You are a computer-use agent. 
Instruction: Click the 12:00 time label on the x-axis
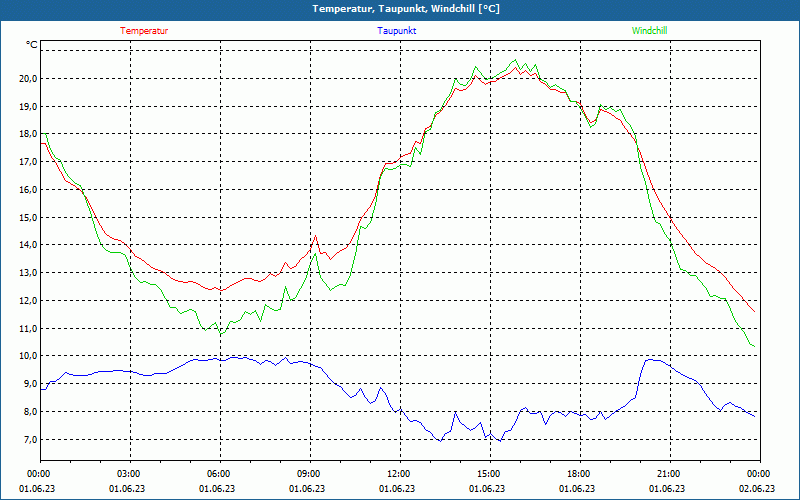coord(398,473)
